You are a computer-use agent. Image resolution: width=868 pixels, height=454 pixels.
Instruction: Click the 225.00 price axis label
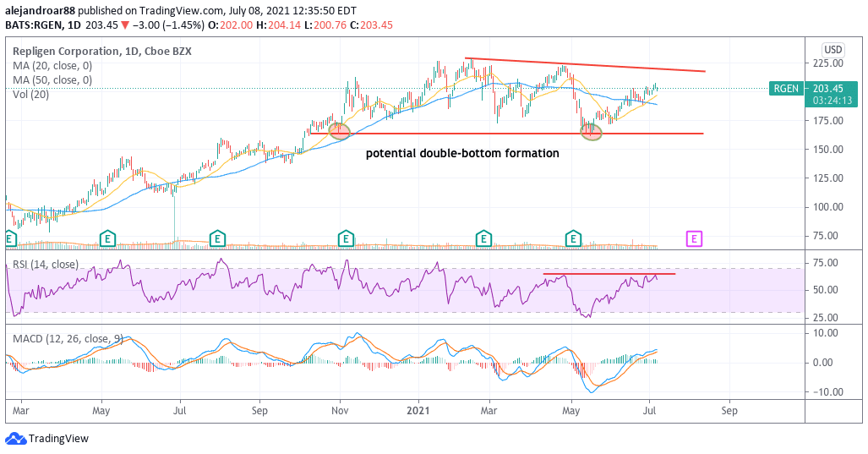827,63
